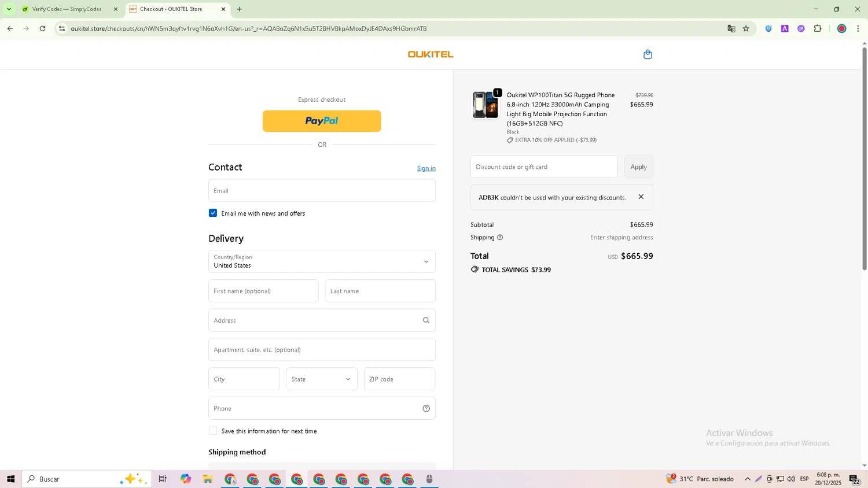The image size is (868, 488).
Task: Open the weather widget 31°C Parc. soleado
Action: tap(700, 479)
